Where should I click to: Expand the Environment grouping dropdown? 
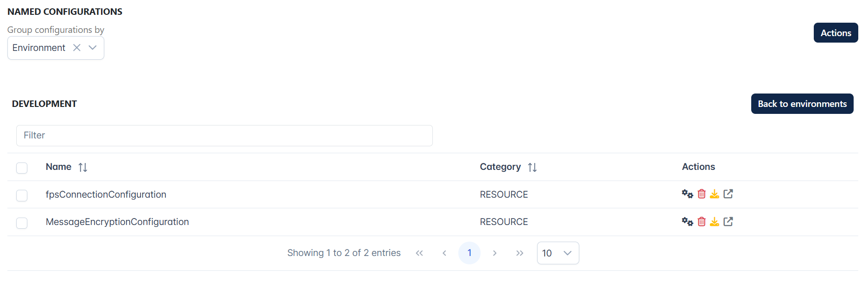click(x=93, y=48)
